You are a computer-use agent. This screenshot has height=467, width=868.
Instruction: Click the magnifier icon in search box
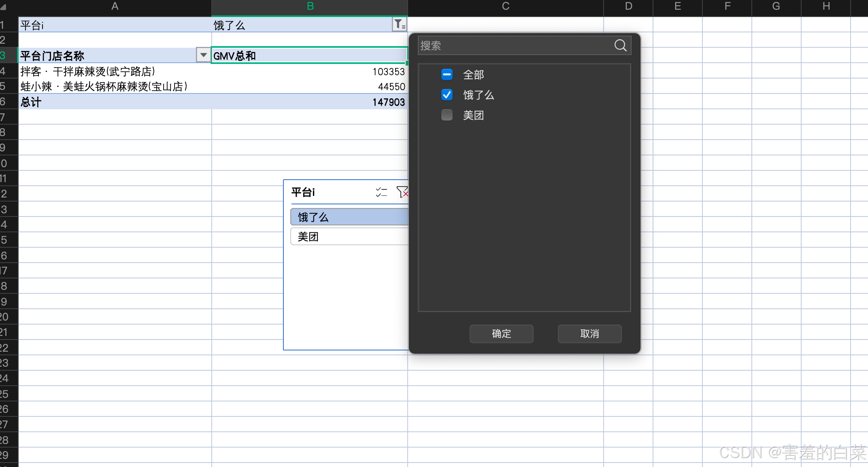pyautogui.click(x=620, y=45)
